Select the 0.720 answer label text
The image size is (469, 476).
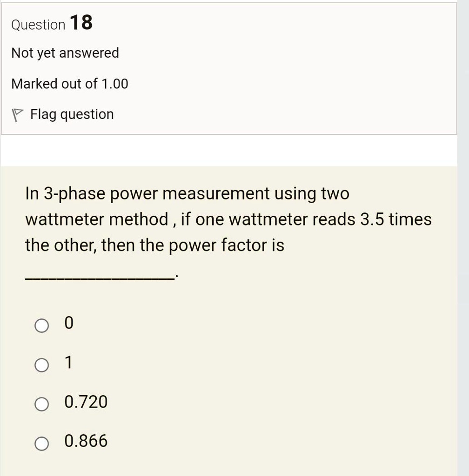[x=86, y=403]
